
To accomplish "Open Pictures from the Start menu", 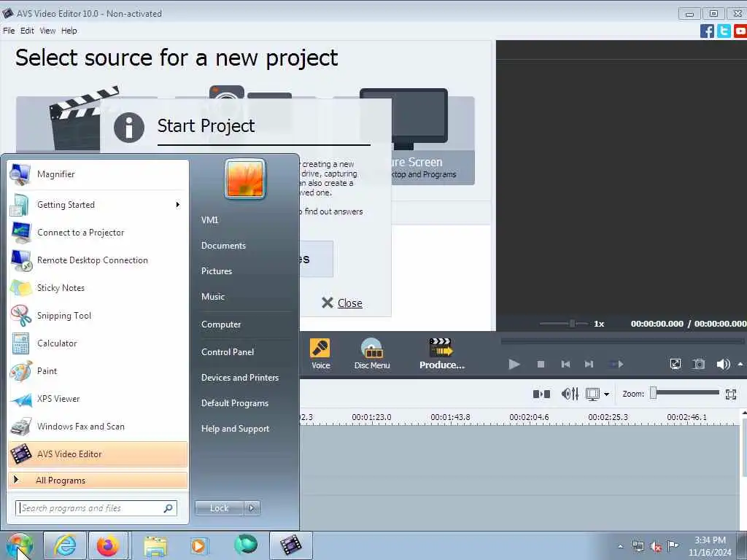I will pos(217,271).
